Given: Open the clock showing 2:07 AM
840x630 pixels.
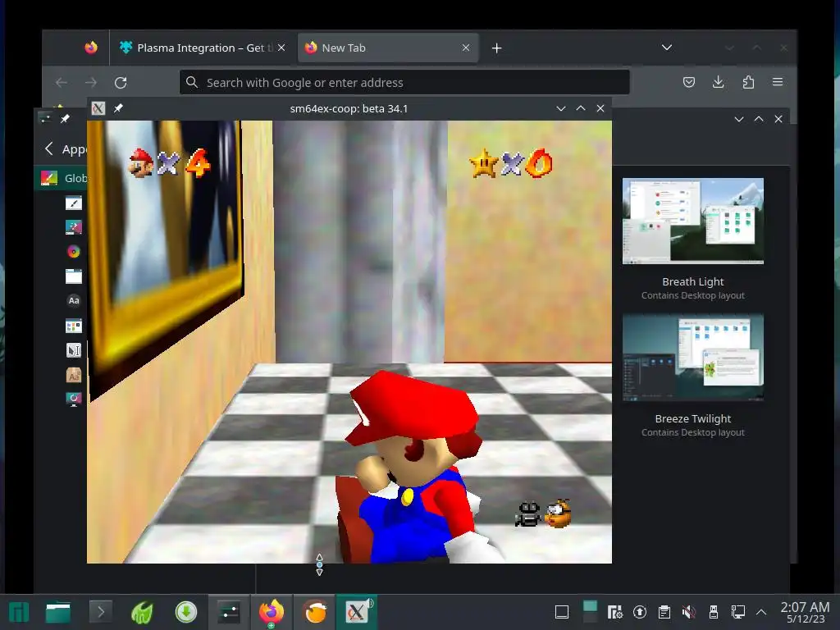Looking at the screenshot, I should (806, 612).
